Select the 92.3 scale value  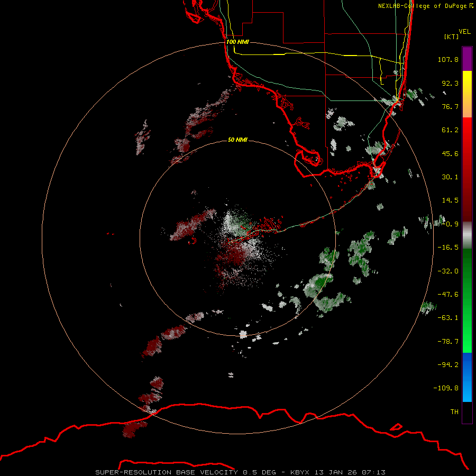tap(450, 83)
